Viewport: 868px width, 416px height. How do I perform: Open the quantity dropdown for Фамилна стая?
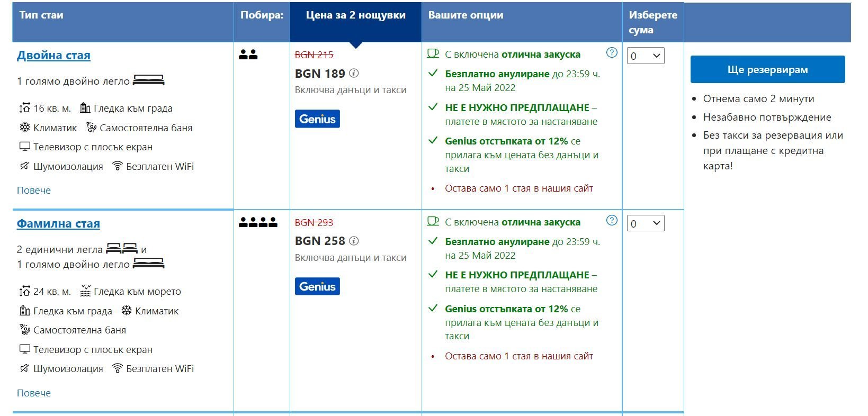click(x=646, y=223)
